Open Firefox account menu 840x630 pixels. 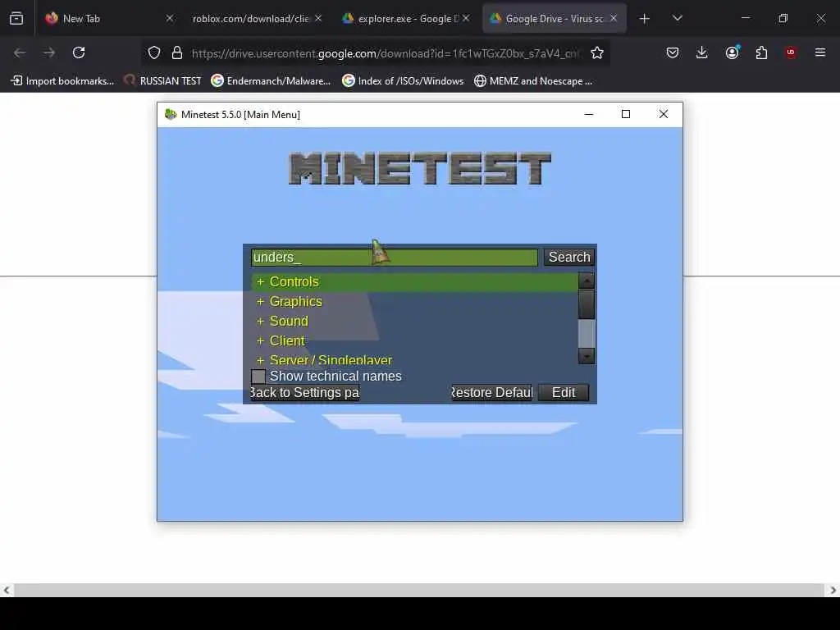pos(732,52)
